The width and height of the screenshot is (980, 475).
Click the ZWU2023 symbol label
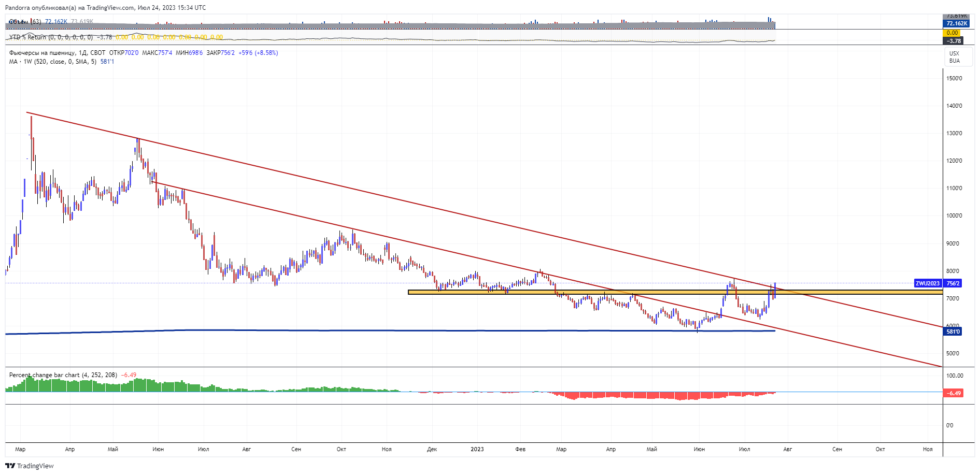click(927, 283)
